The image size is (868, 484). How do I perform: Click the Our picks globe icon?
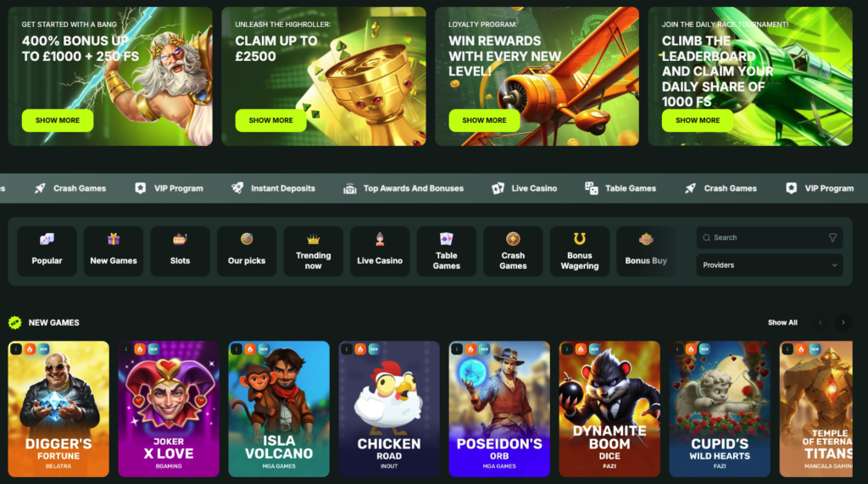(247, 239)
